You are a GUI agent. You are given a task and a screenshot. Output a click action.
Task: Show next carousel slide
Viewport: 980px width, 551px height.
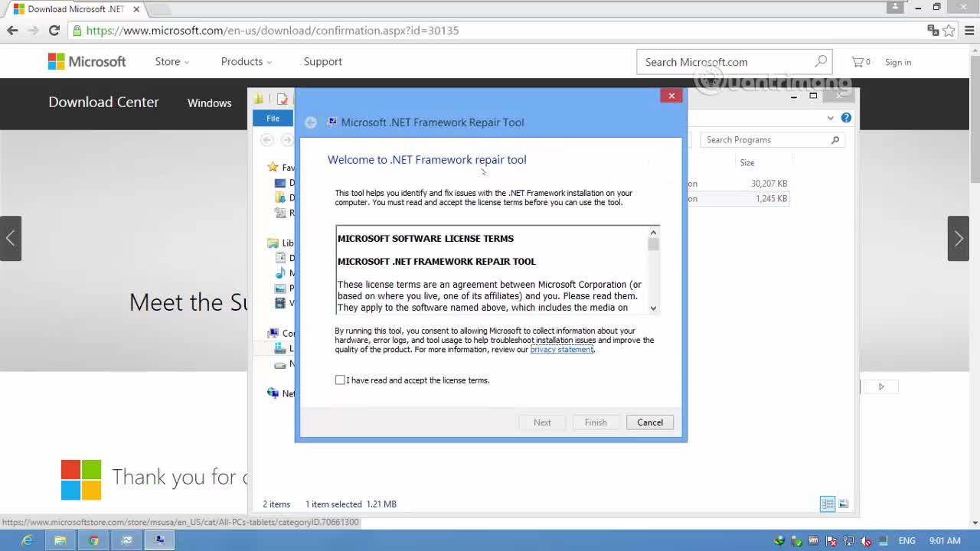point(959,238)
